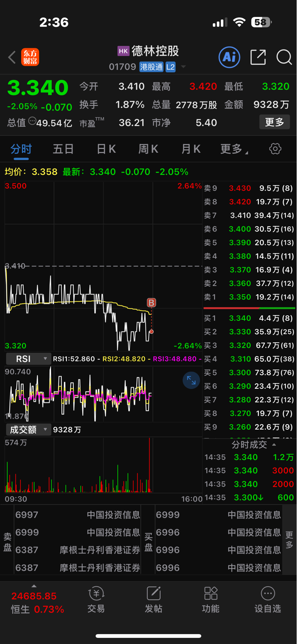Image resolution: width=297 pixels, height=644 pixels.
Task: Tap the 金额 9328万 value
Action: [272, 105]
